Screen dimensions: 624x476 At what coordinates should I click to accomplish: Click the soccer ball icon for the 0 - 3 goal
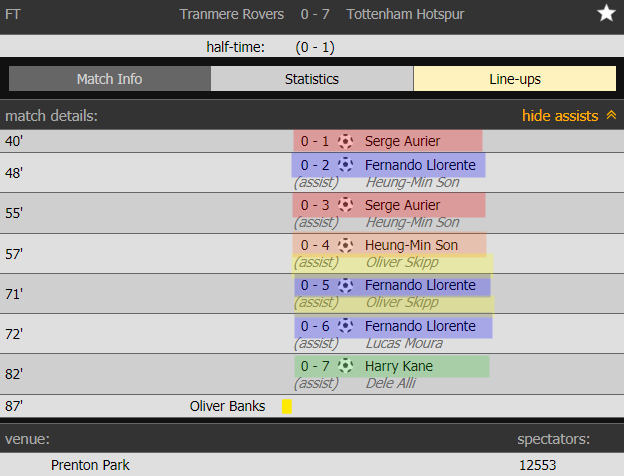[x=346, y=205]
